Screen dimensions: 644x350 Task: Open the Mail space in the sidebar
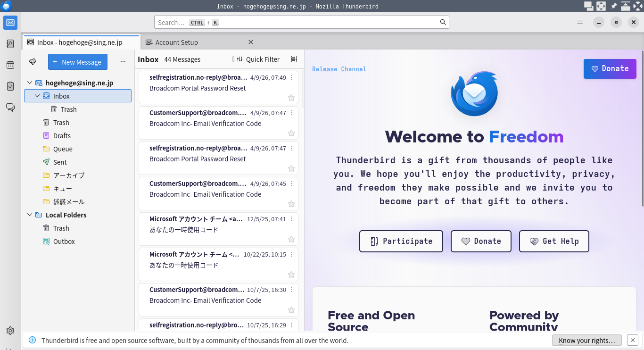pos(10,22)
